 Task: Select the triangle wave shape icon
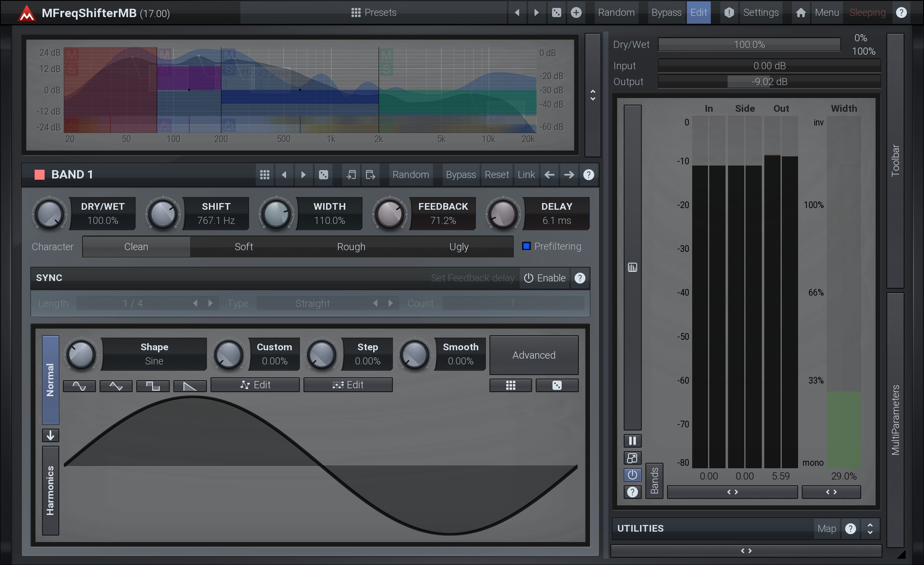click(x=116, y=386)
